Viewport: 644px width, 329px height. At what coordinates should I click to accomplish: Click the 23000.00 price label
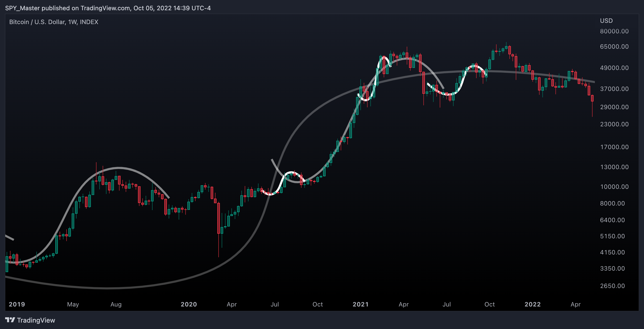coord(614,124)
